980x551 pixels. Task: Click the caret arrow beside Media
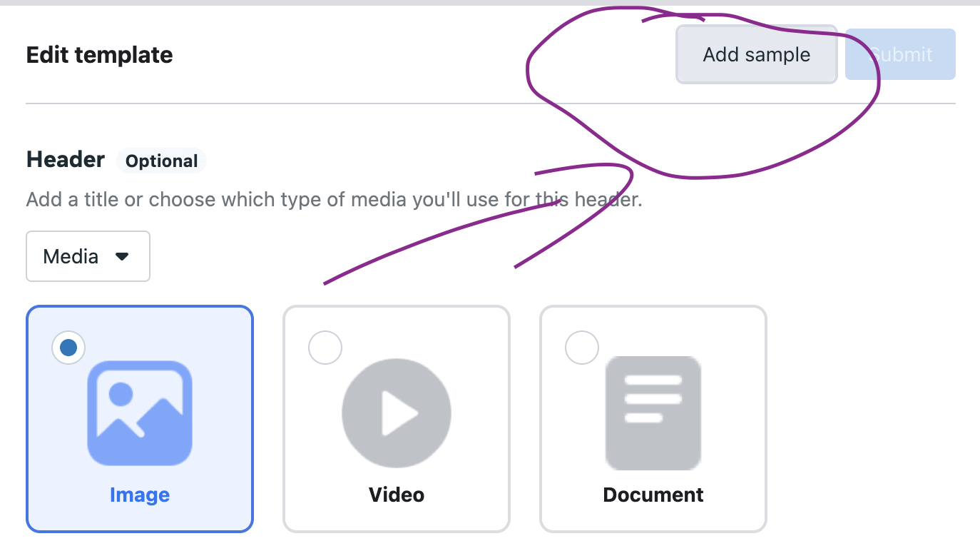122,256
